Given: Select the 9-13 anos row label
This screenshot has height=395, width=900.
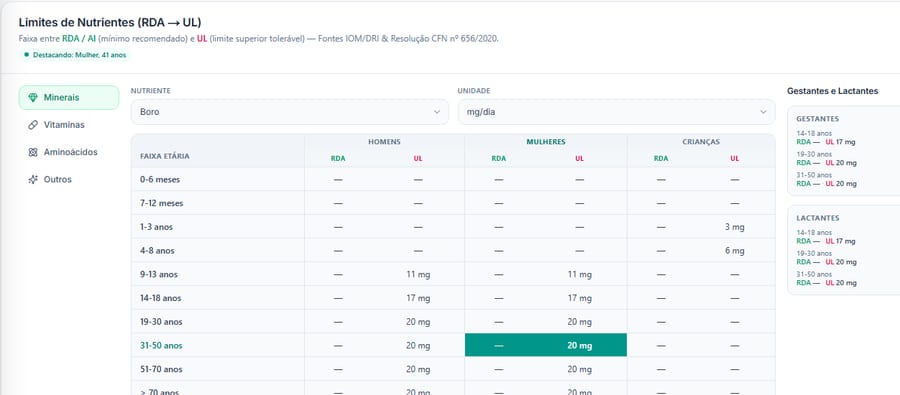Looking at the screenshot, I should pyautogui.click(x=159, y=274).
